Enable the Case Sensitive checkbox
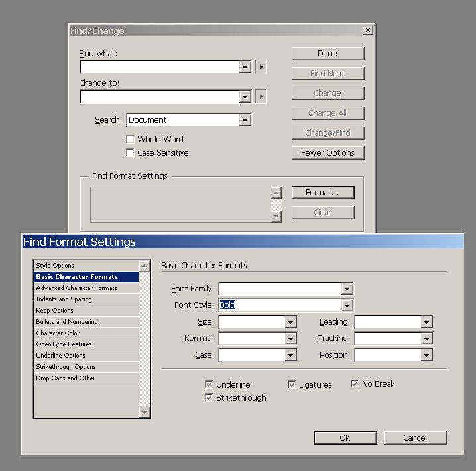476x471 pixels. (x=130, y=152)
